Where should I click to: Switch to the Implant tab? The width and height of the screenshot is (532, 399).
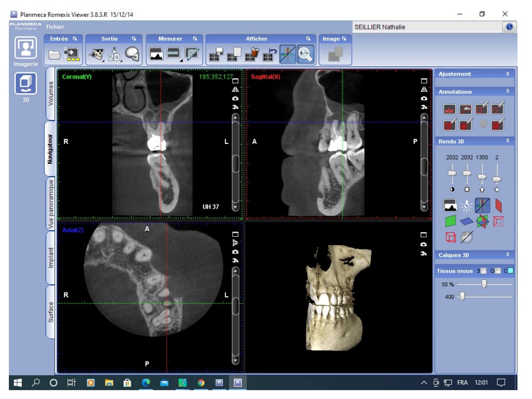(x=51, y=257)
